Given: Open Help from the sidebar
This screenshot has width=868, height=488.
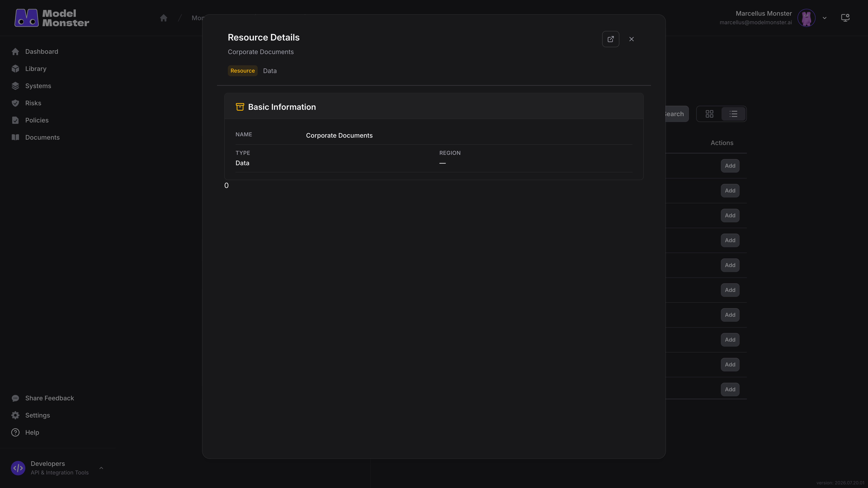Looking at the screenshot, I should click(32, 432).
